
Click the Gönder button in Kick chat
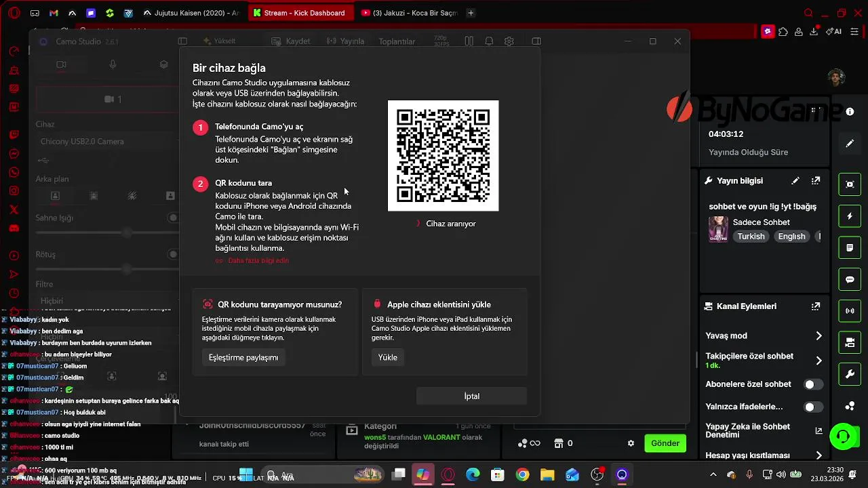click(x=665, y=443)
